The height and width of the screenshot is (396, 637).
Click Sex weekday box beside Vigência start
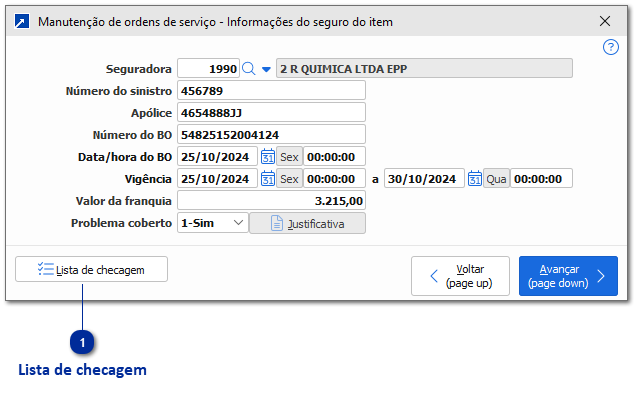(x=289, y=179)
